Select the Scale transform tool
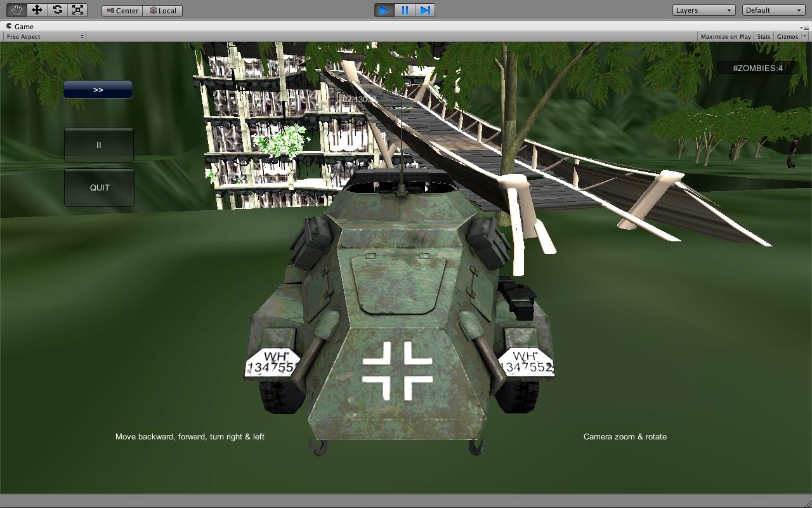Screen dimensions: 812x508 coord(79,10)
